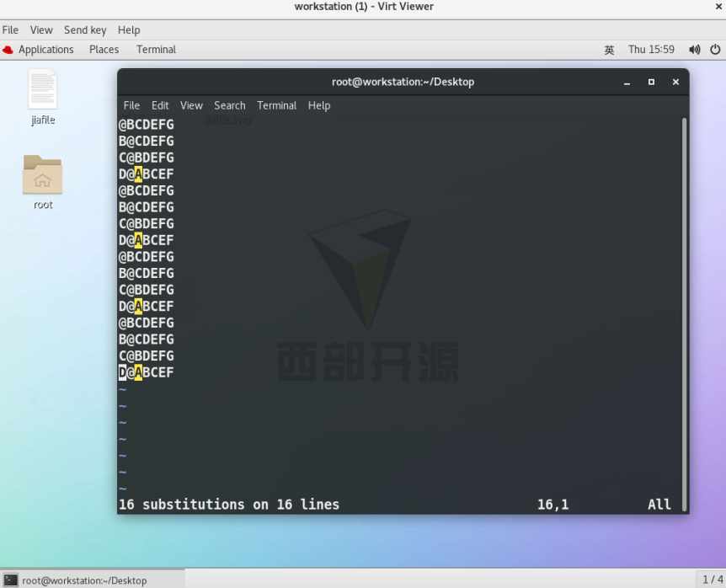Open the terminal's File menu

coord(131,105)
